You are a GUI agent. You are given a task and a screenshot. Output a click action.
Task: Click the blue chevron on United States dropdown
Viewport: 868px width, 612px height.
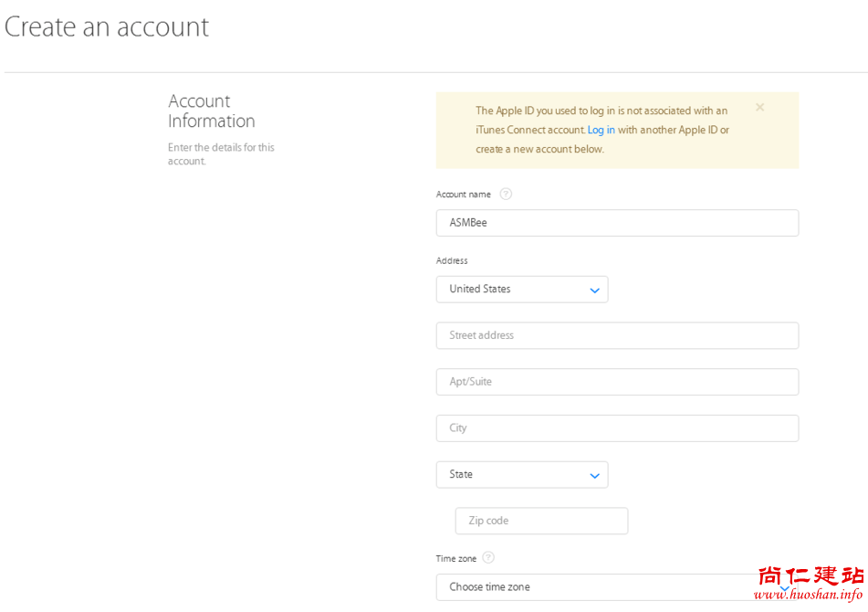[594, 290]
